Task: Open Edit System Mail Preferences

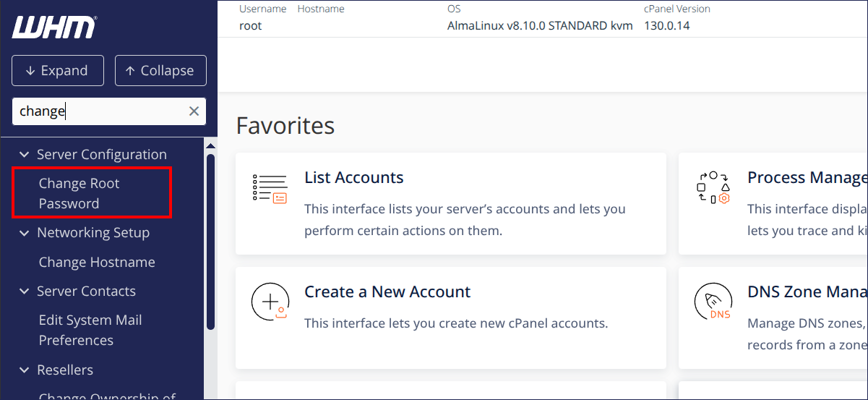Action: tap(90, 330)
